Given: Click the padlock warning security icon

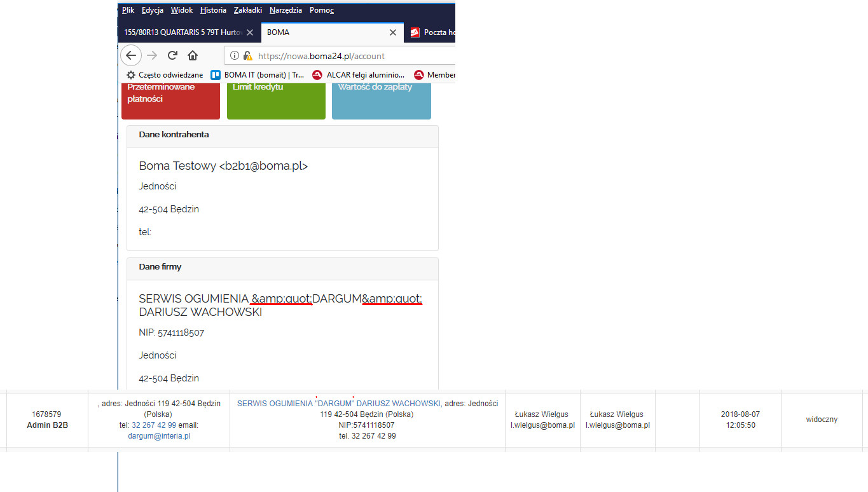Looking at the screenshot, I should [x=247, y=56].
